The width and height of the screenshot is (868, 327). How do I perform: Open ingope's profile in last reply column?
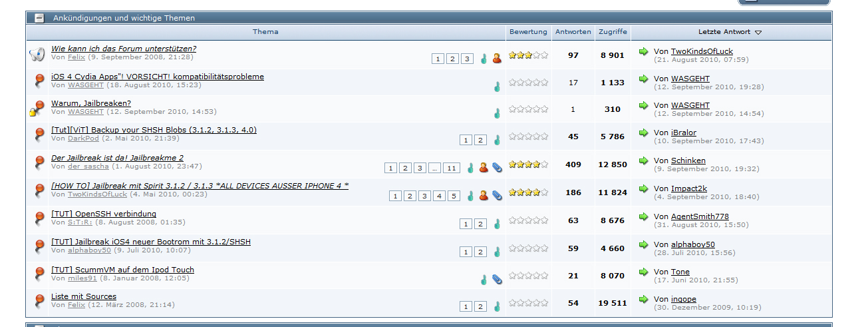[683, 299]
